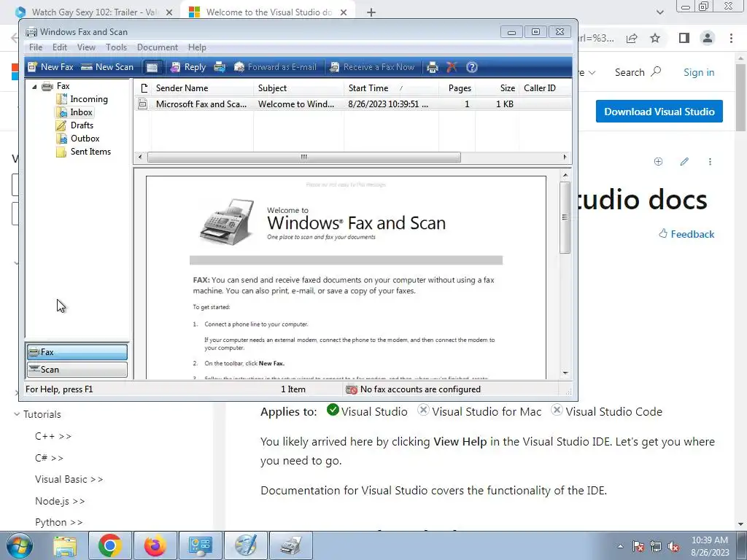Click the red Delete icon in toolbar

452,67
